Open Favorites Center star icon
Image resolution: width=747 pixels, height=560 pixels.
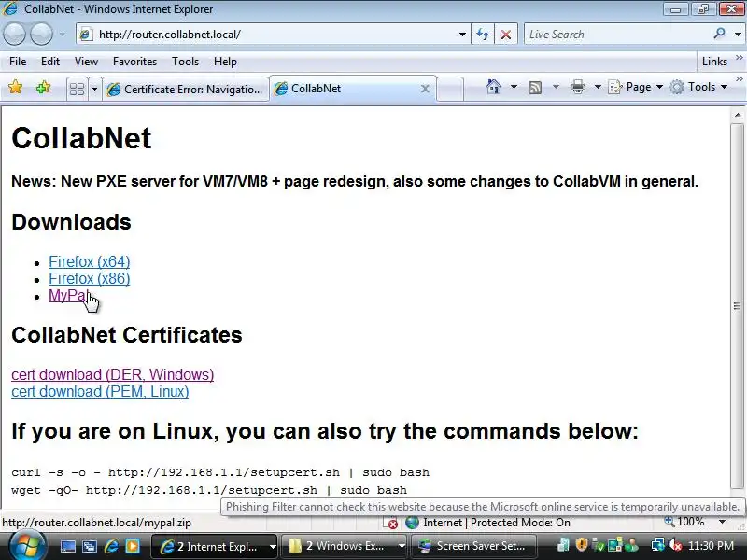15,87
